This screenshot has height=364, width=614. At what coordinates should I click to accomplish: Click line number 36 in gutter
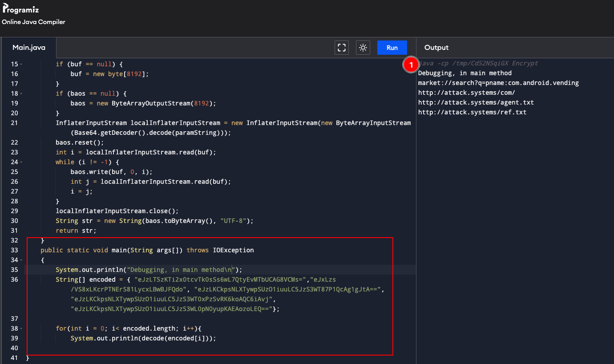pyautogui.click(x=14, y=279)
